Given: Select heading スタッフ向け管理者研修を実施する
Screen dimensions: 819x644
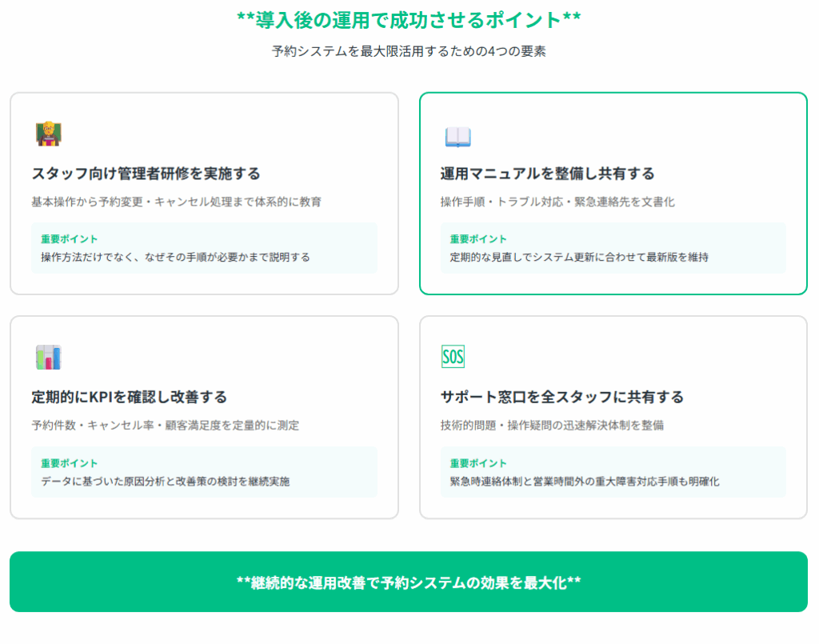Looking at the screenshot, I should [x=146, y=174].
